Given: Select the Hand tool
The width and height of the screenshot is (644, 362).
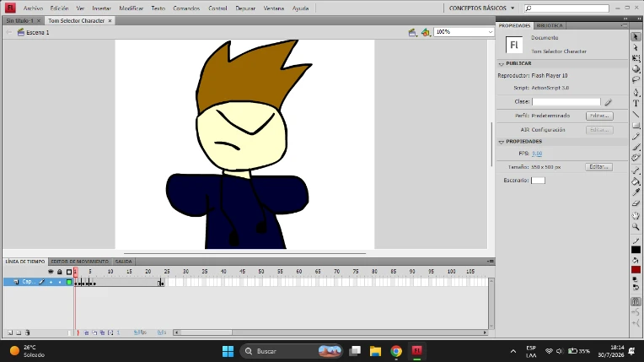Looking at the screenshot, I should [x=636, y=215].
